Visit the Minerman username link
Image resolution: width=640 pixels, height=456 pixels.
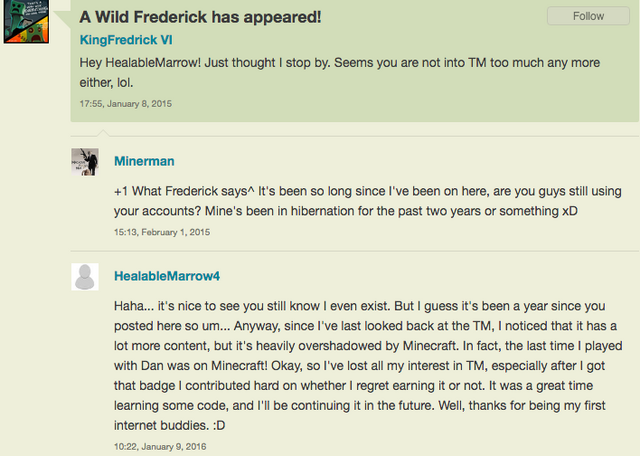click(x=144, y=161)
